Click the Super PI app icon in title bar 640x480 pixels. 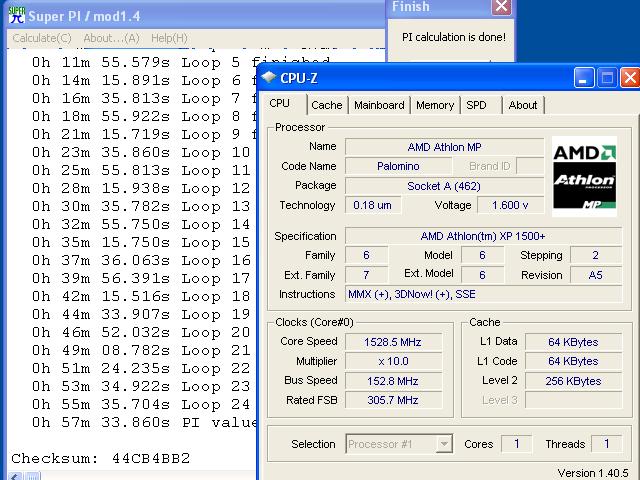pyautogui.click(x=16, y=16)
